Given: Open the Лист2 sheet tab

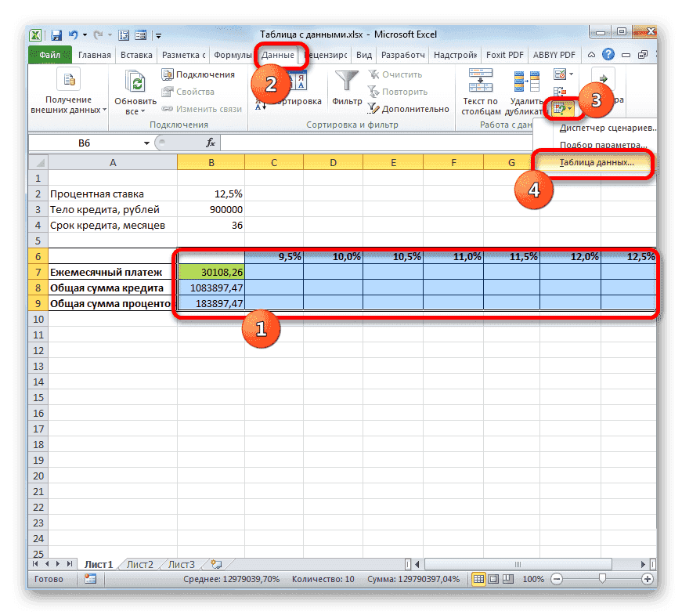Looking at the screenshot, I should 139,563.
